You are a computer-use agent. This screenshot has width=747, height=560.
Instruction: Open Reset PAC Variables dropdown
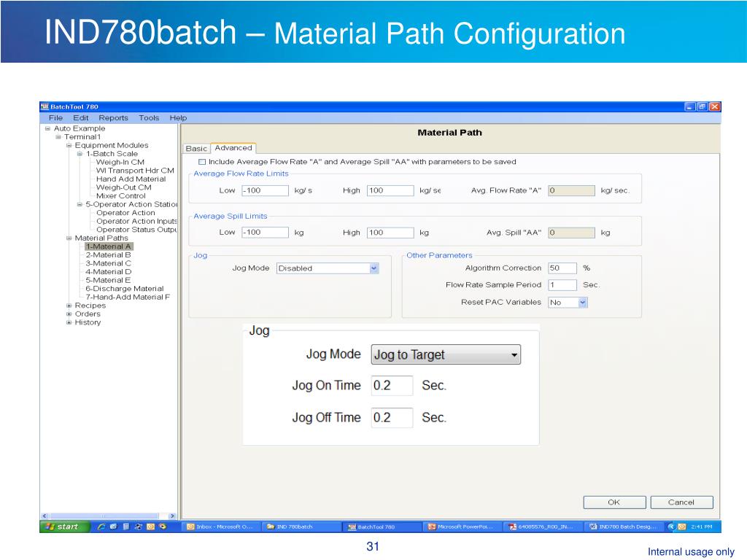[568, 303]
